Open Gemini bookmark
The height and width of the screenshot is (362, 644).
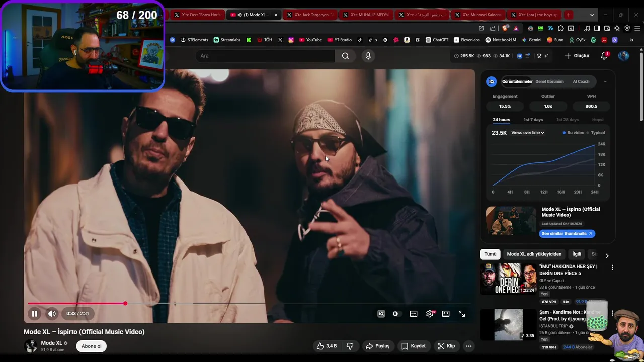point(531,40)
